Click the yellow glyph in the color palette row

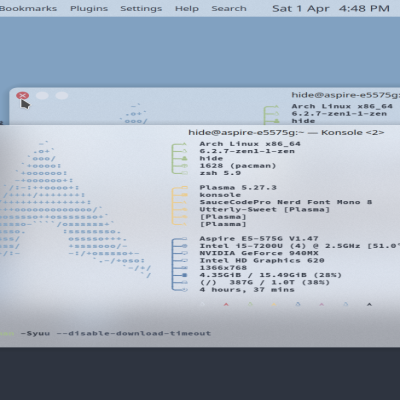point(274,304)
